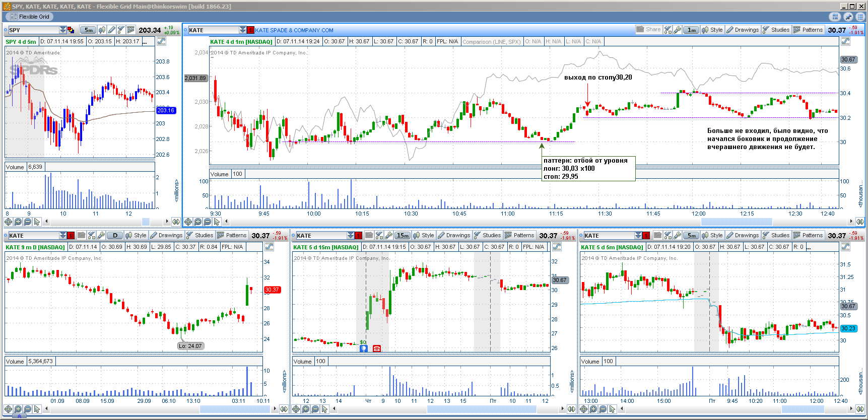This screenshot has width=868, height=420.
Task: Toggle the KATE 15m chart scale icon
Action: click(557, 247)
